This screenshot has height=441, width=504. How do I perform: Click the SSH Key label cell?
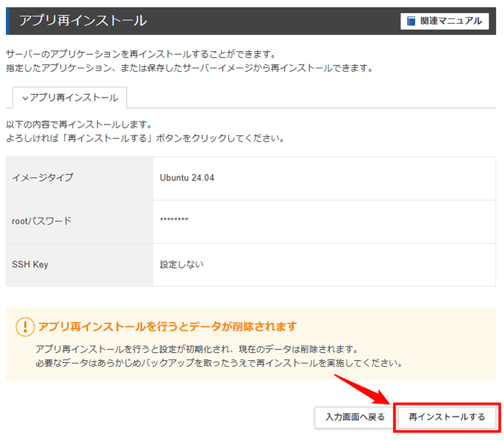point(80,265)
